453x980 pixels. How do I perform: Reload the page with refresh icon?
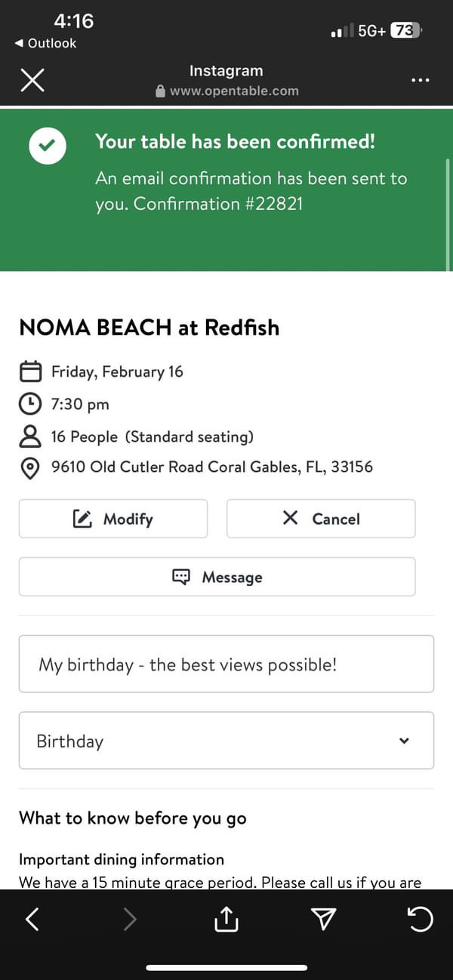pyautogui.click(x=421, y=919)
